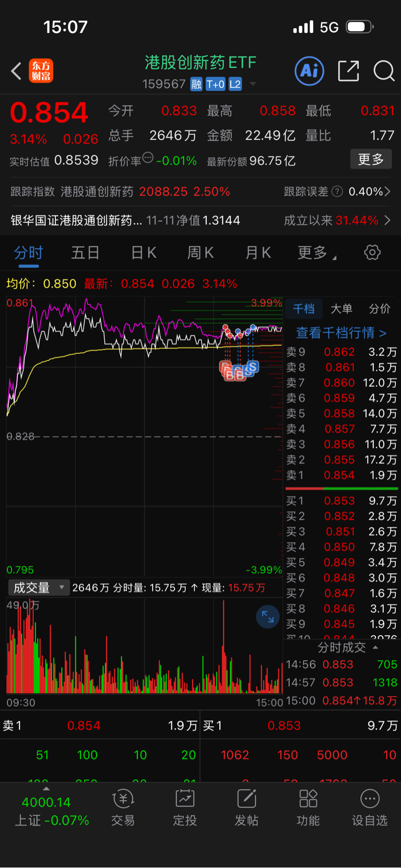Screen dimensions: 401x868
Task: Expand the 上证 index bar arrow
Action: 46,789
